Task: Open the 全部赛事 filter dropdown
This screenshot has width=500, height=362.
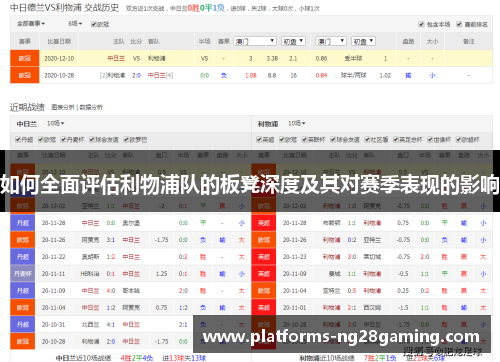Action: (x=31, y=24)
